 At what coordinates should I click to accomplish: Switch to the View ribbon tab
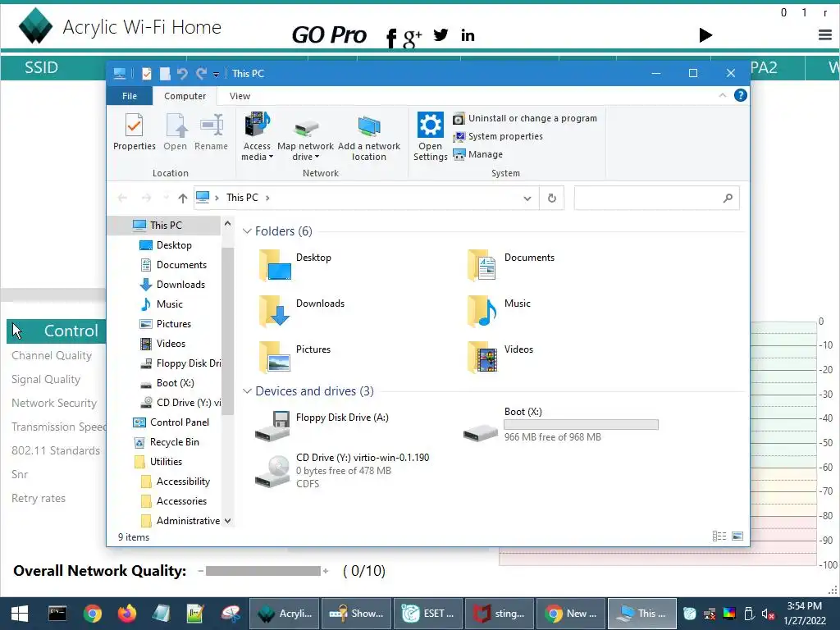point(240,96)
